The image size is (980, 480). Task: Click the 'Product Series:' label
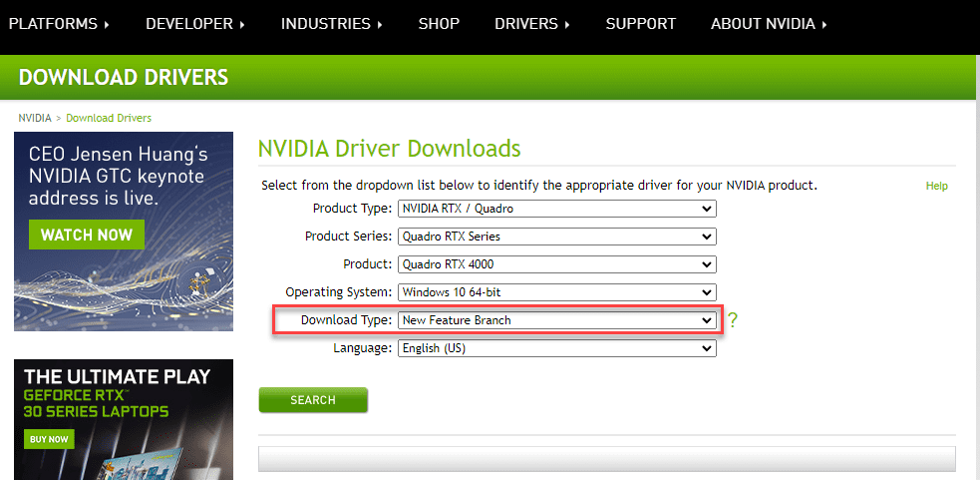(x=349, y=237)
